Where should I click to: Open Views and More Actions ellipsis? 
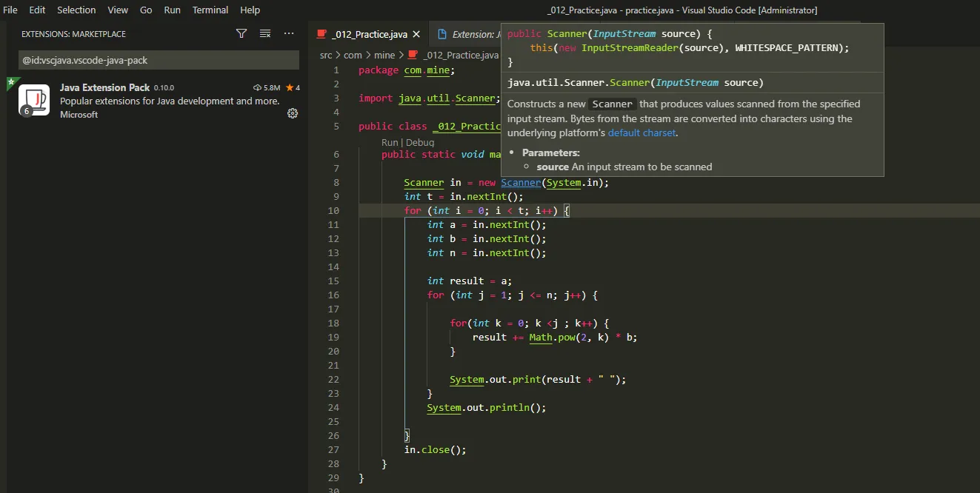point(289,34)
